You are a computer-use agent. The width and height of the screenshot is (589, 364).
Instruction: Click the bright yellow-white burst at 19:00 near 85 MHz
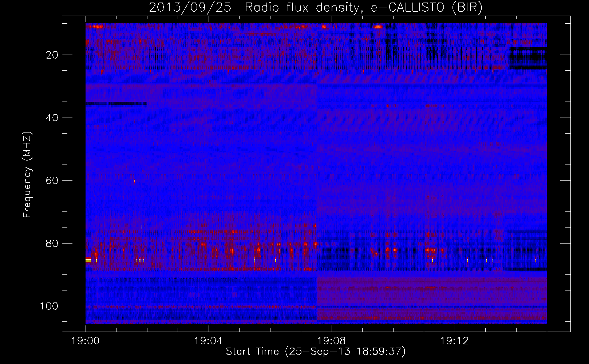coord(88,260)
